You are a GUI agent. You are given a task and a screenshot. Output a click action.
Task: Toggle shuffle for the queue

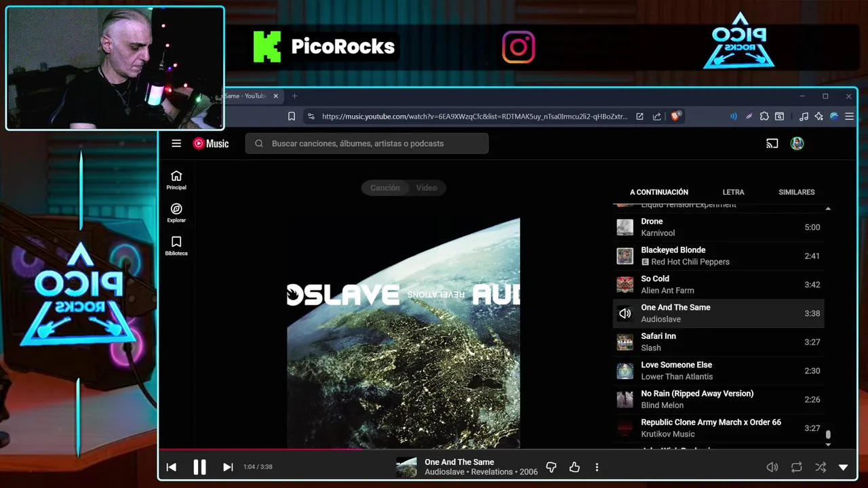821,467
